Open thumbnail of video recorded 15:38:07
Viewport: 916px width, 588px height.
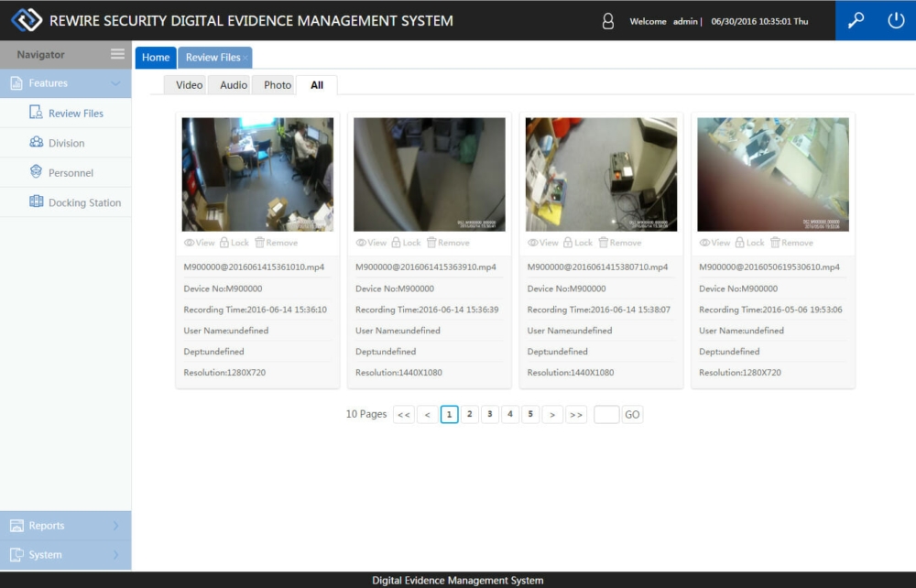point(601,175)
